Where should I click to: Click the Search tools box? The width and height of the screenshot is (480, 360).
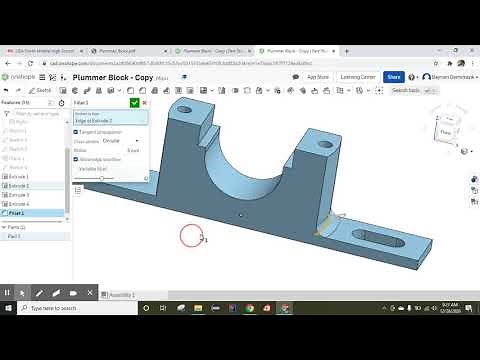pos(414,90)
